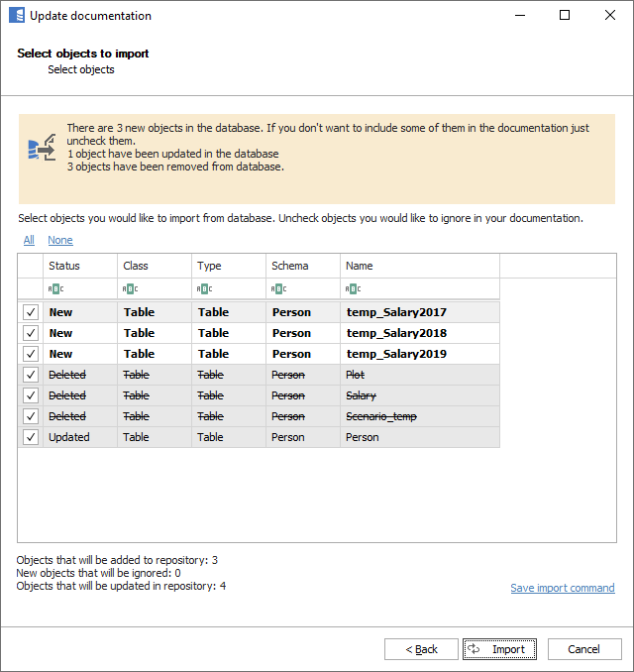Screen dimensions: 634x672
Task: Open the Save import command link
Action: (562, 588)
